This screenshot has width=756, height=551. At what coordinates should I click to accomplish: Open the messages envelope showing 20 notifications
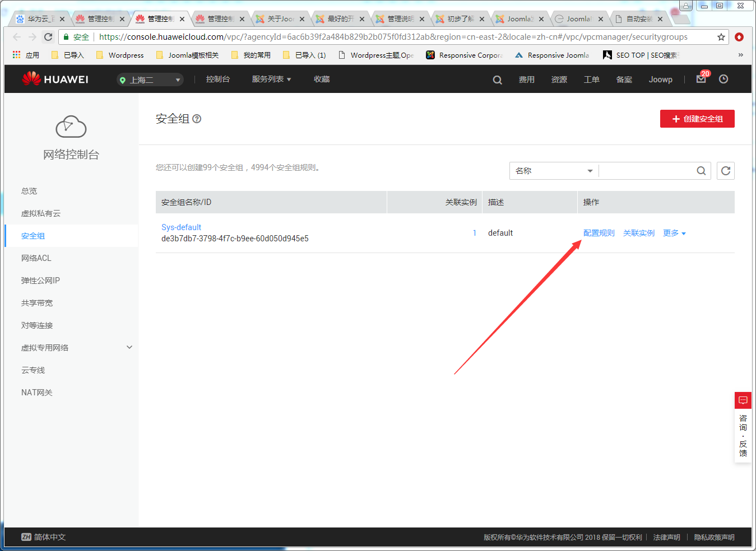701,80
